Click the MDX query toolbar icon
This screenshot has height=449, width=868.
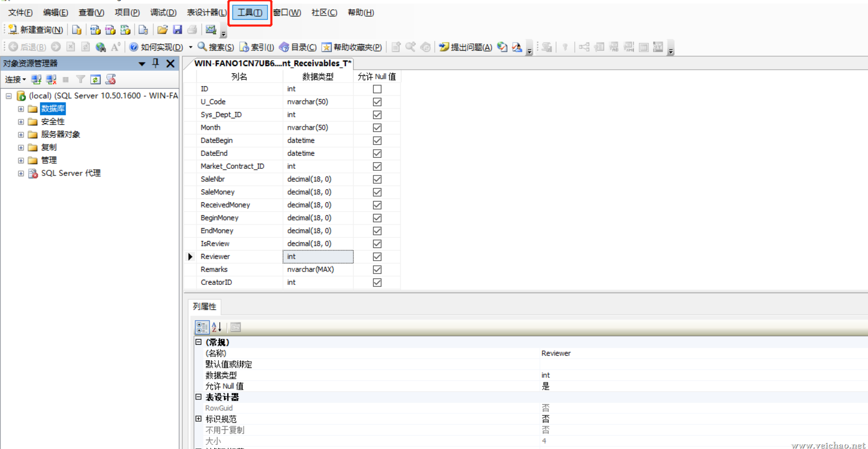tap(95, 30)
